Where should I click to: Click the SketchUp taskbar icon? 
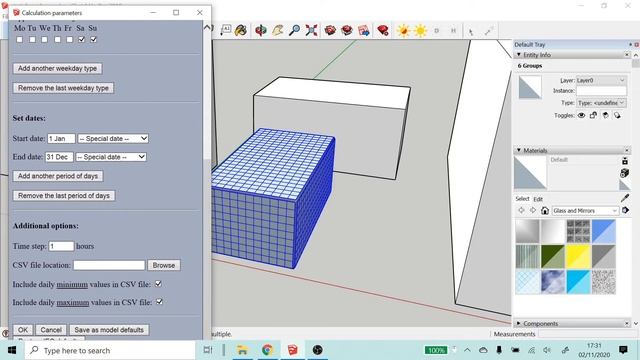point(292,350)
